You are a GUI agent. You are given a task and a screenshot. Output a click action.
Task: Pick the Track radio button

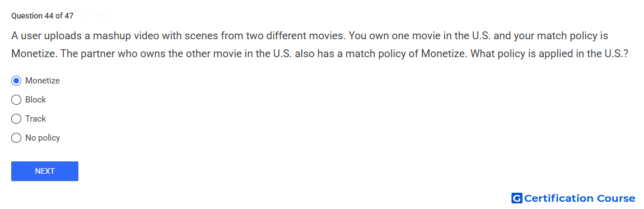[x=16, y=119]
